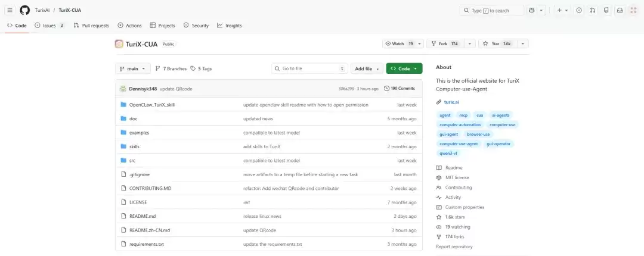
Task: Open the README.md file
Action: pyautogui.click(x=143, y=216)
